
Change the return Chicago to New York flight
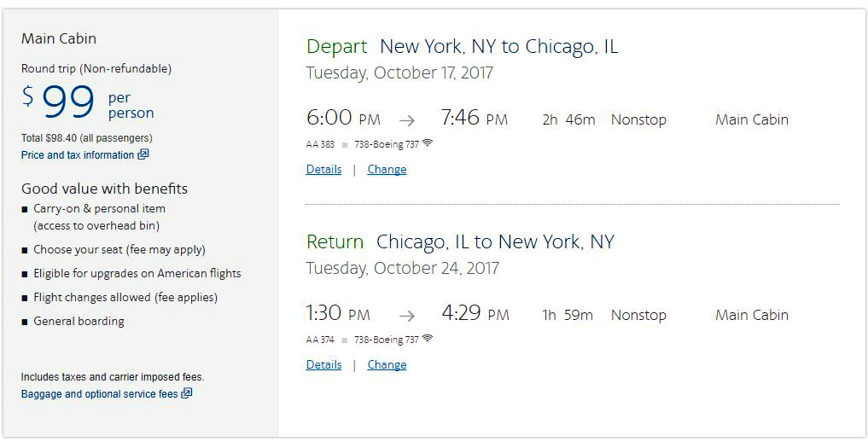click(387, 364)
